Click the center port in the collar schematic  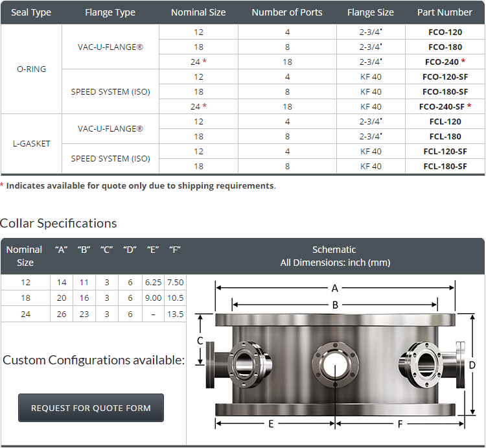[334, 367]
